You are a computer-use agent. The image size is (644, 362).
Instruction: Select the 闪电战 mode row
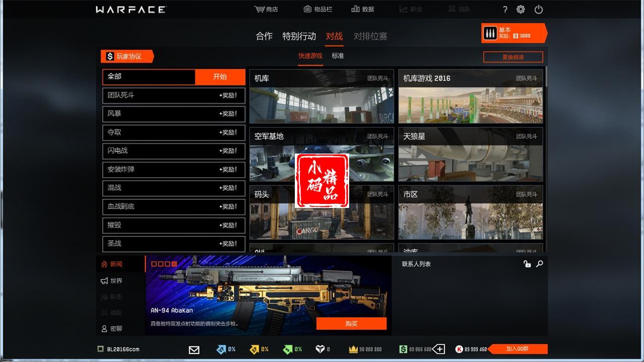[x=174, y=151]
